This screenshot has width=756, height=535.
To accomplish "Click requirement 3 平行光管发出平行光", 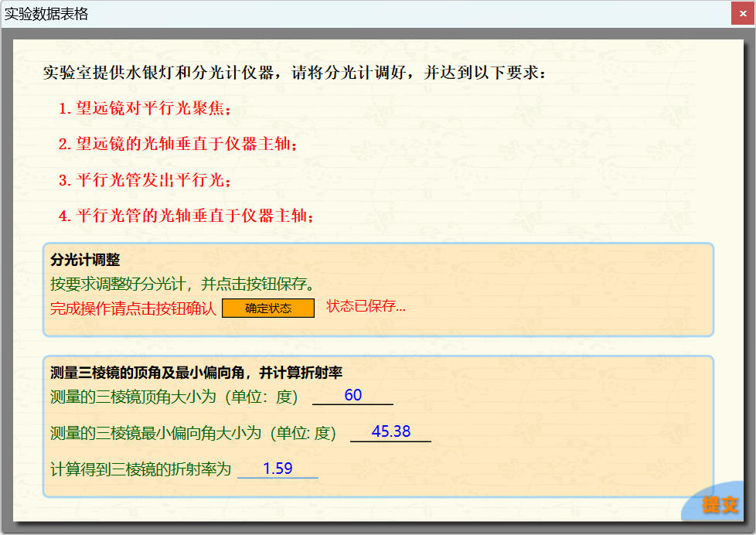I will pos(145,180).
